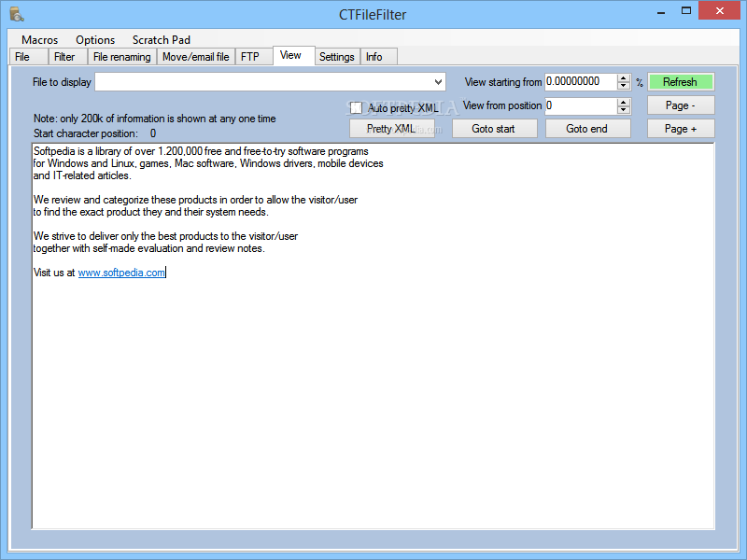Select the FTP tab

tap(254, 57)
